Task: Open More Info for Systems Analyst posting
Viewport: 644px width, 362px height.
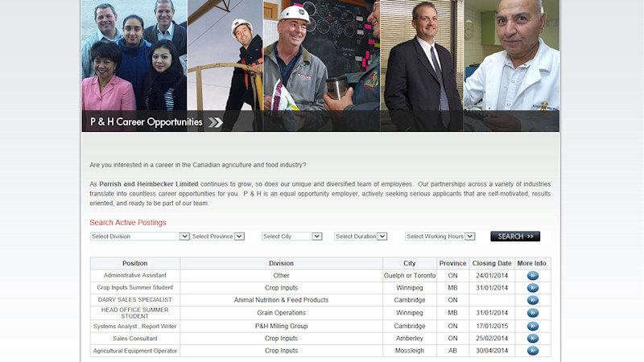Action: tap(532, 327)
